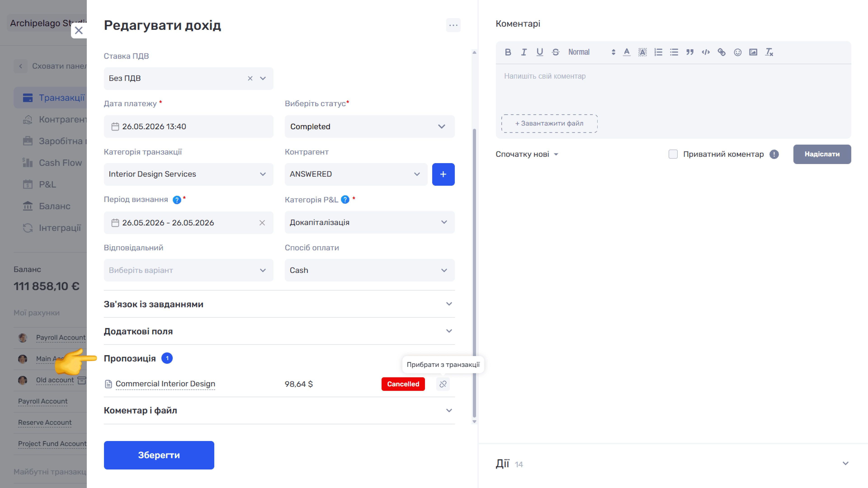The width and height of the screenshot is (868, 488).
Task: Open the Normal text style dropdown
Action: 592,52
